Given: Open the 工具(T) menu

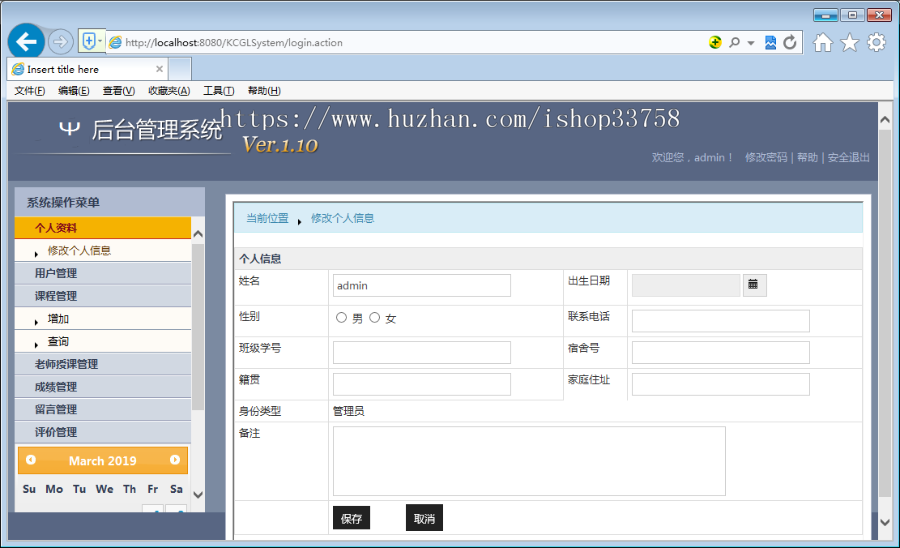Looking at the screenshot, I should tap(219, 91).
